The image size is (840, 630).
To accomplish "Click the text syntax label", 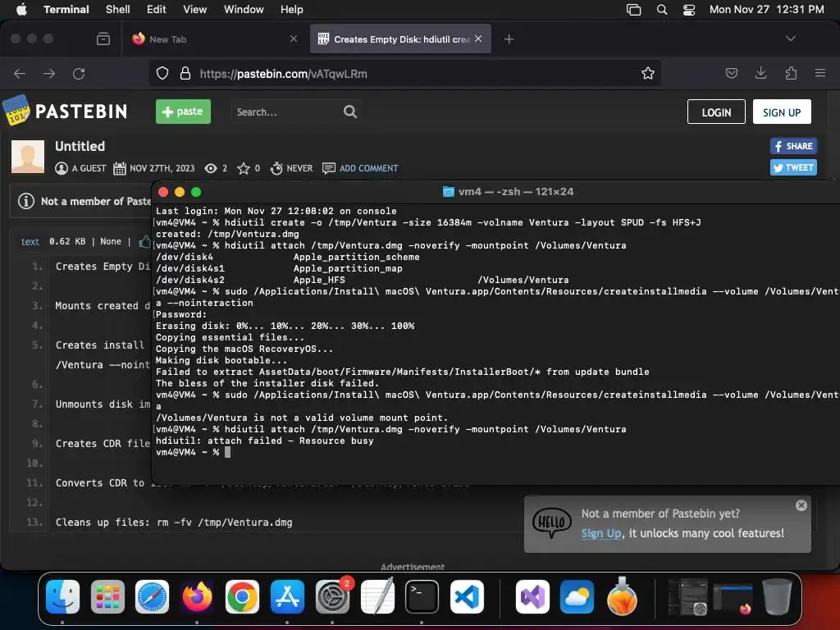I will [30, 242].
